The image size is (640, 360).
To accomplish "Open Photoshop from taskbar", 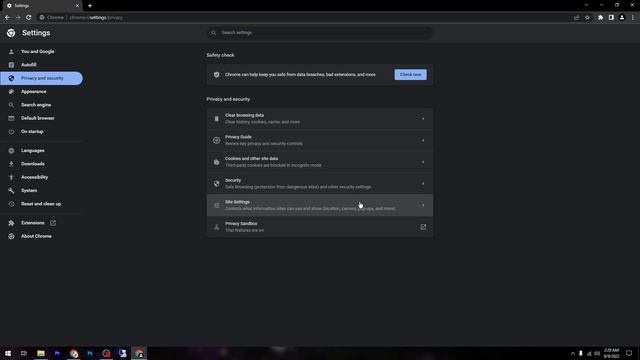I will [90, 353].
